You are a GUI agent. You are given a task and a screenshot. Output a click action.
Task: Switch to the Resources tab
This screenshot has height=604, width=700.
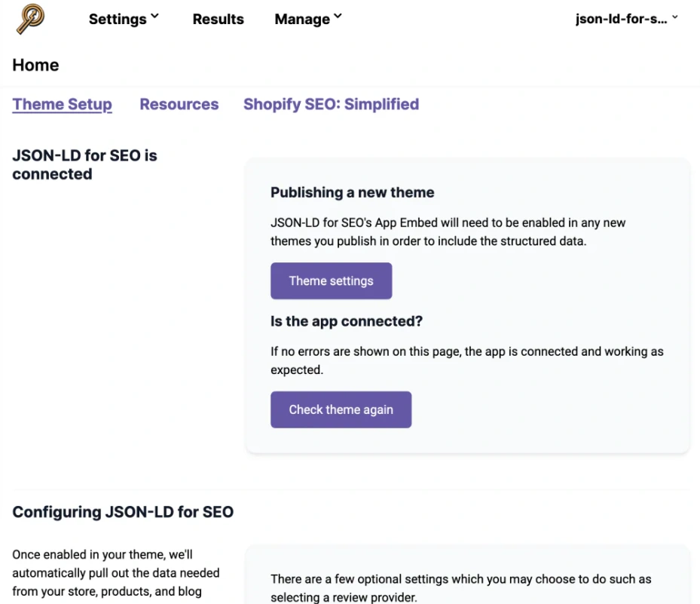179,104
